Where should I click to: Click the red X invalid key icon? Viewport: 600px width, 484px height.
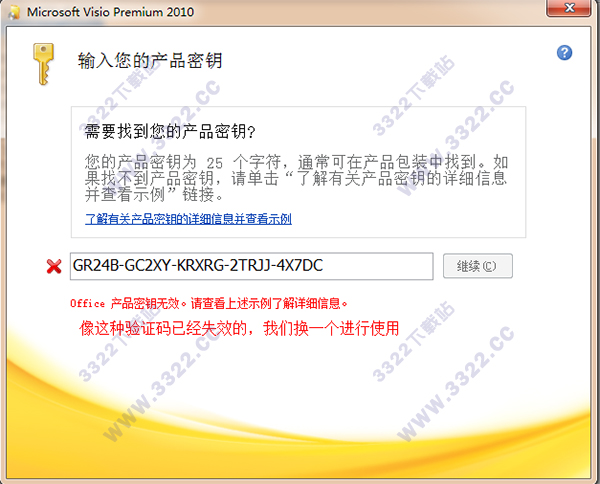[x=54, y=266]
